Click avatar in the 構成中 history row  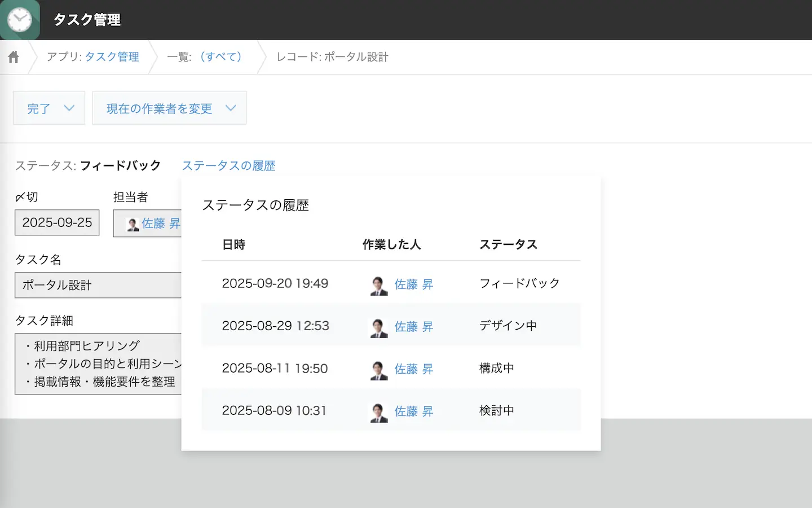click(x=378, y=370)
